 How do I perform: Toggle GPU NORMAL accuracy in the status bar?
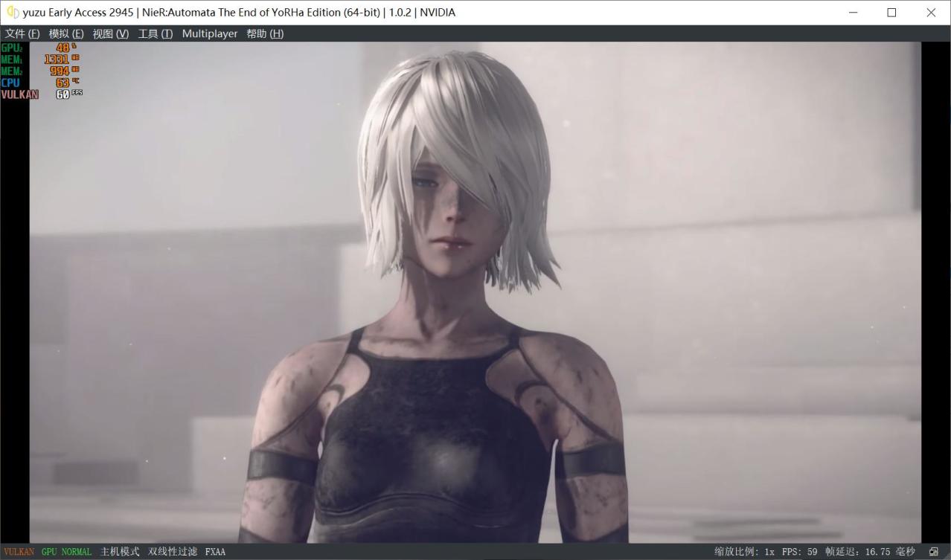tap(66, 552)
